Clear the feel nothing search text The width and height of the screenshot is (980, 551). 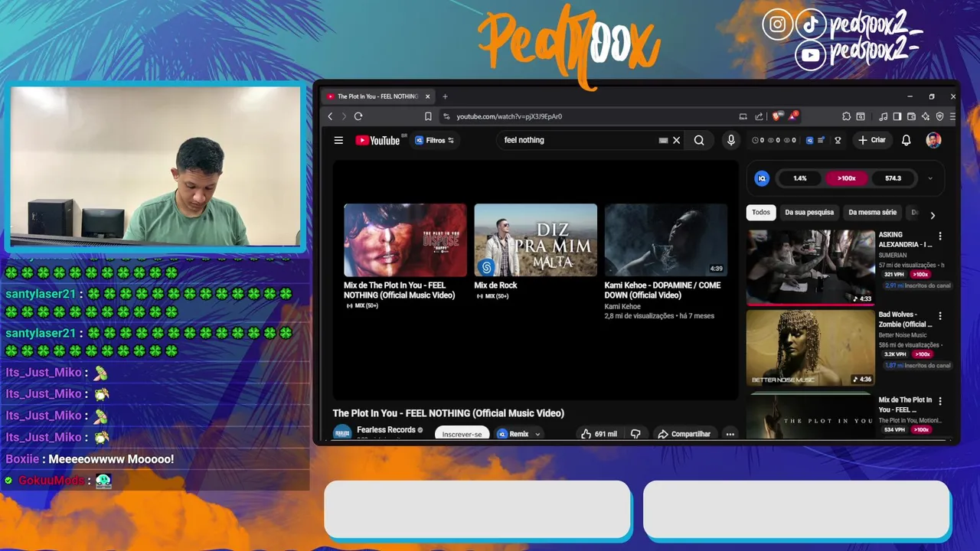[x=676, y=140]
